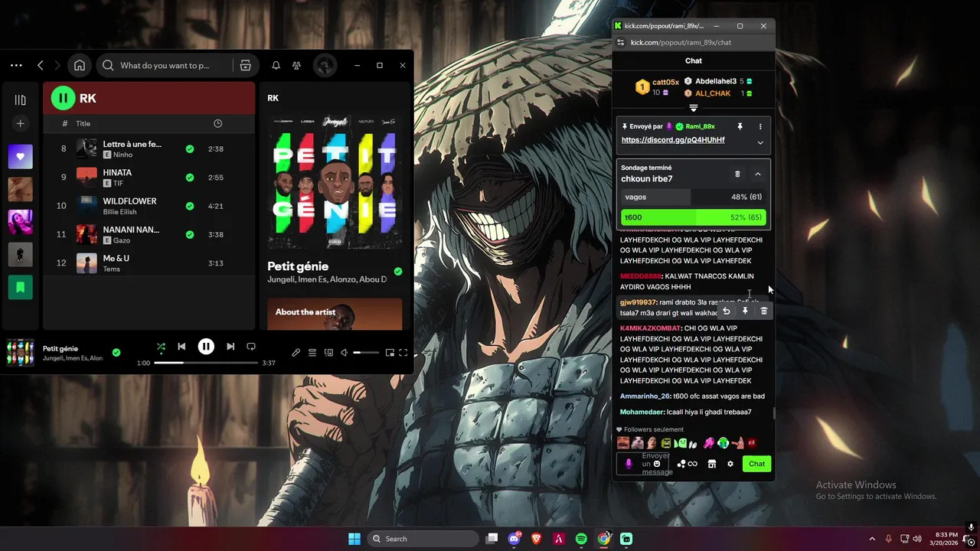Select the t600 poll option
Image resolution: width=980 pixels, height=551 pixels.
point(694,217)
